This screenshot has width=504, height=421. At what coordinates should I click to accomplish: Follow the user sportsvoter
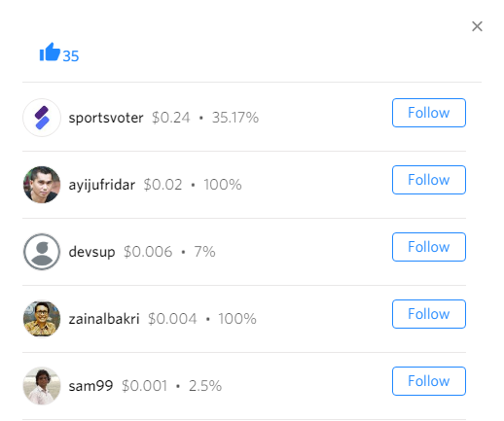429,113
